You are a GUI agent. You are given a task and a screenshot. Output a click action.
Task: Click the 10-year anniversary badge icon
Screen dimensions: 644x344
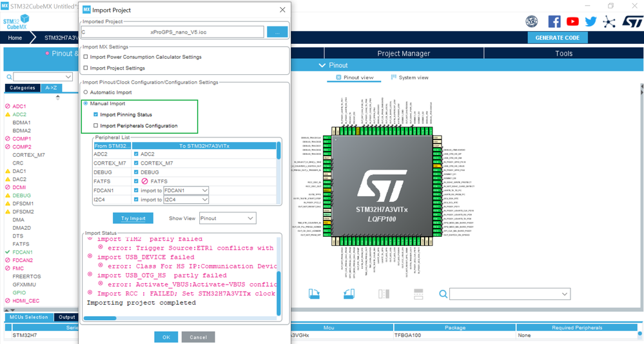point(532,21)
